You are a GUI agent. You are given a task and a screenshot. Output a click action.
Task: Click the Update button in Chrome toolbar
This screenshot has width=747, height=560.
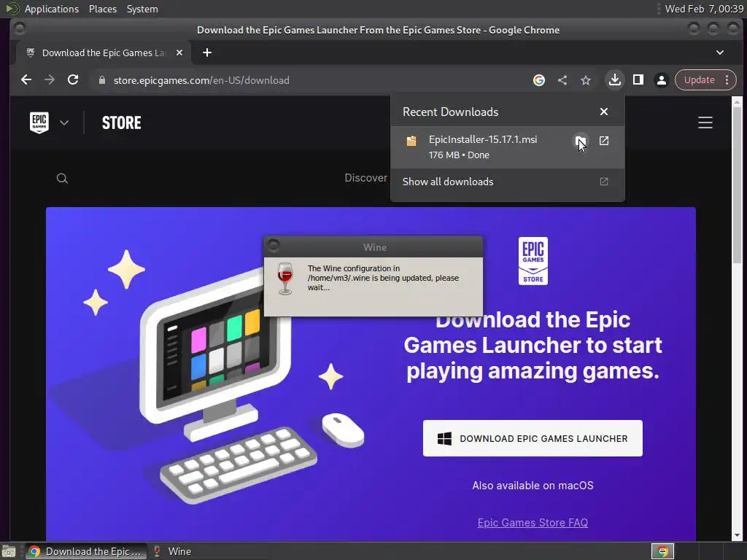point(699,80)
